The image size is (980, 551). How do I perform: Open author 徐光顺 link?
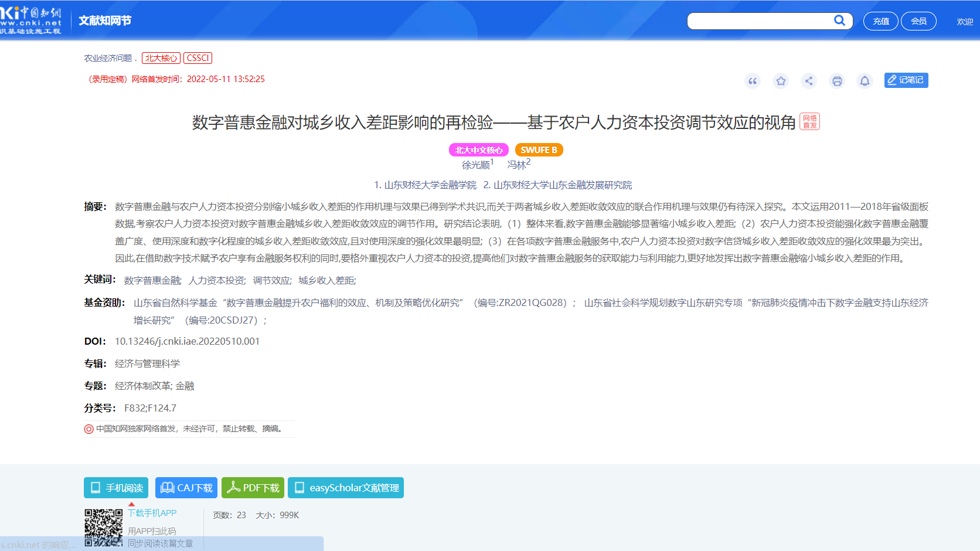click(x=476, y=165)
